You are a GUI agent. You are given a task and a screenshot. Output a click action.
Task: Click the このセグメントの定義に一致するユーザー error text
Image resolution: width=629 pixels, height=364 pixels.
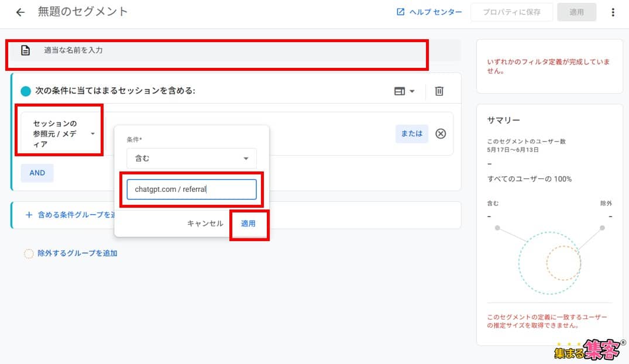[x=546, y=321]
